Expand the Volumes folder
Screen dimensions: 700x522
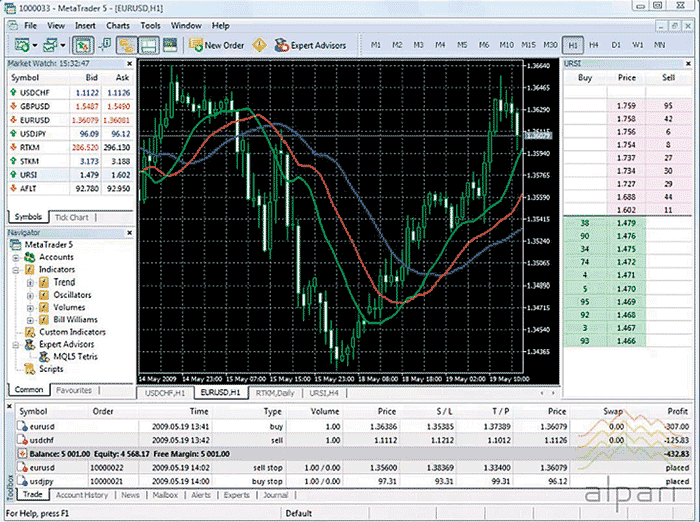(30, 308)
